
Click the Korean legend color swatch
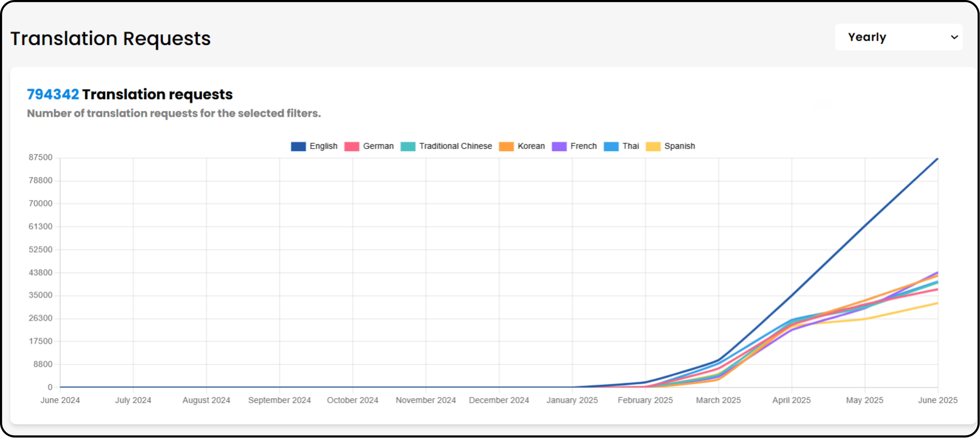pyautogui.click(x=506, y=147)
